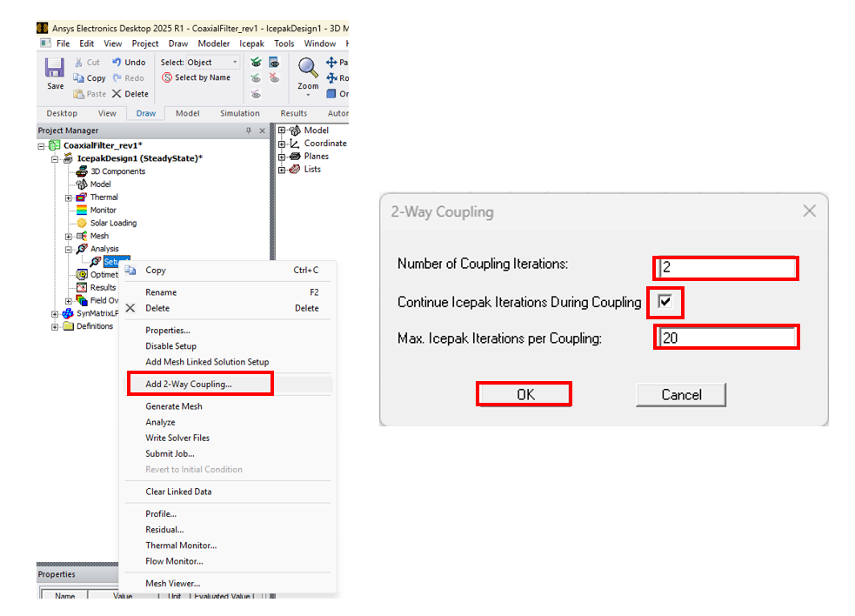Open the Tools menu
Viewport: 855px width, 616px height.
pos(284,44)
